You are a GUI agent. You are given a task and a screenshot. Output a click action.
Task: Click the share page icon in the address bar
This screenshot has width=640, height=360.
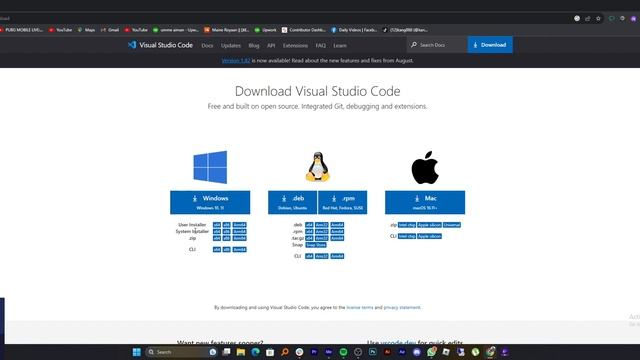(588, 18)
